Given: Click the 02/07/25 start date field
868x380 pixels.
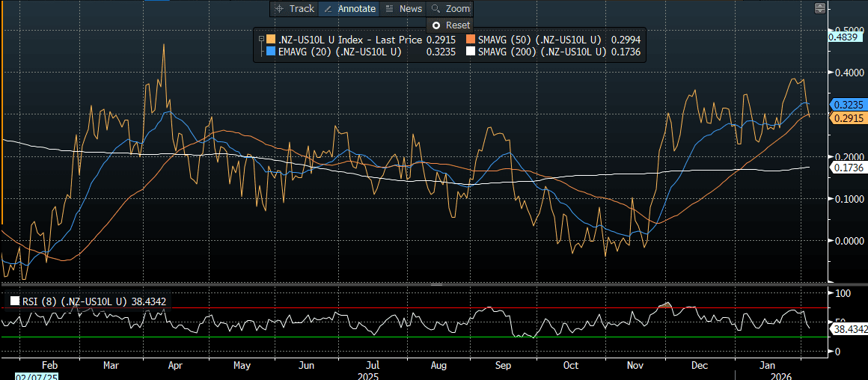Looking at the screenshot, I should point(20,375).
